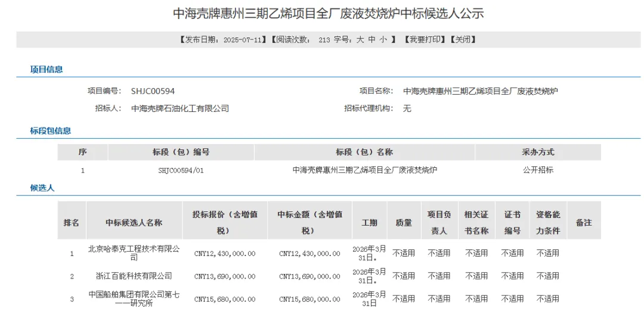
Task: Select project number SHJC00594
Action: pos(153,91)
